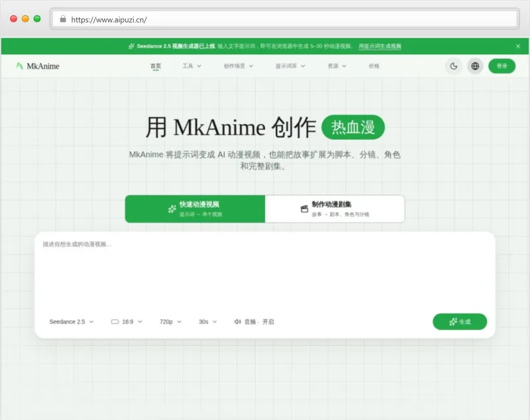Click the sparkle icon on 快速动漫视频 tab
The image size is (530, 420).
tap(172, 209)
